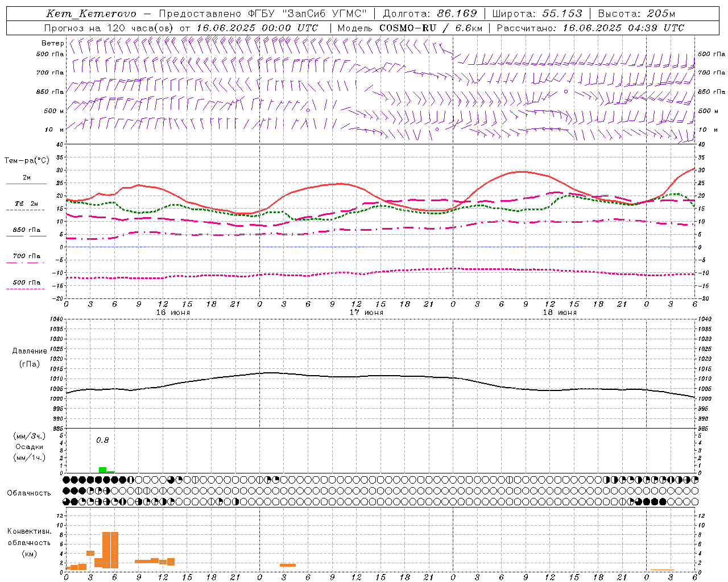Image resolution: width=728 pixels, height=582 pixels.
Task: Click the (мм/1ч.) precipitation unit label
Action: [x=30, y=458]
